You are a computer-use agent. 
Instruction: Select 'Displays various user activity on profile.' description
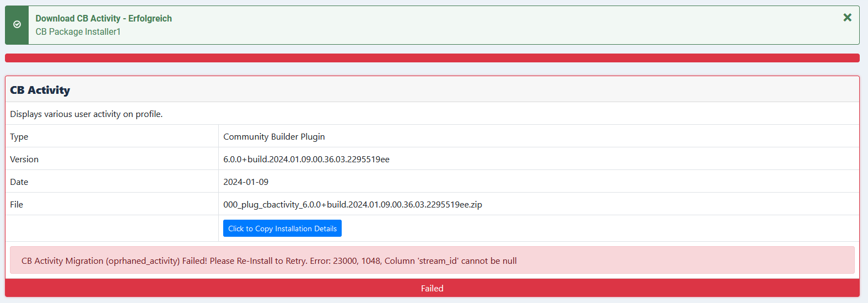[87, 114]
